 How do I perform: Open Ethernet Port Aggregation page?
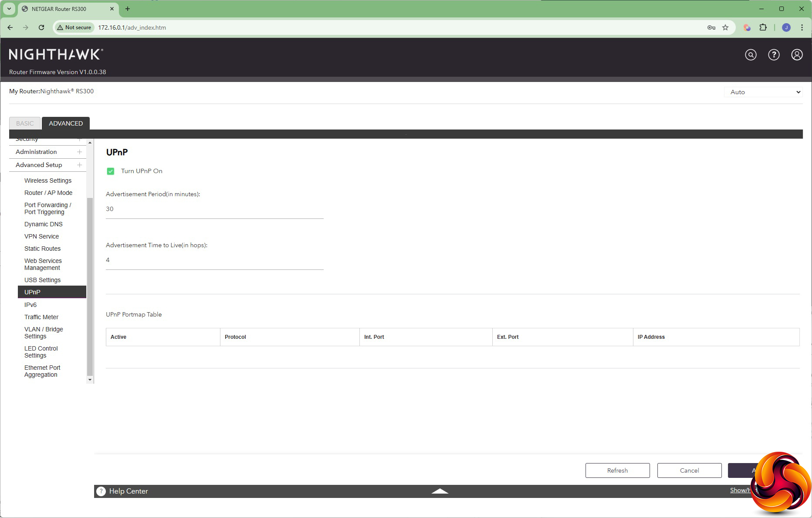42,371
